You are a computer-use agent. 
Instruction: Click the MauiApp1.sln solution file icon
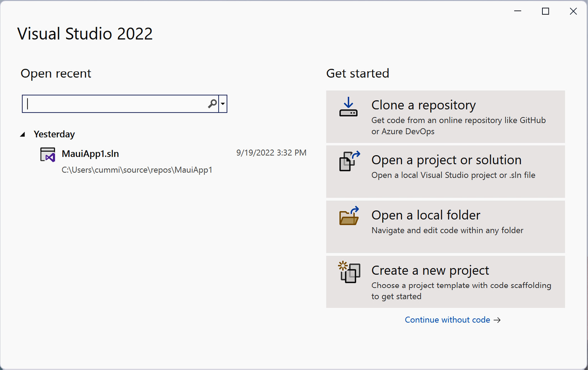pos(48,155)
